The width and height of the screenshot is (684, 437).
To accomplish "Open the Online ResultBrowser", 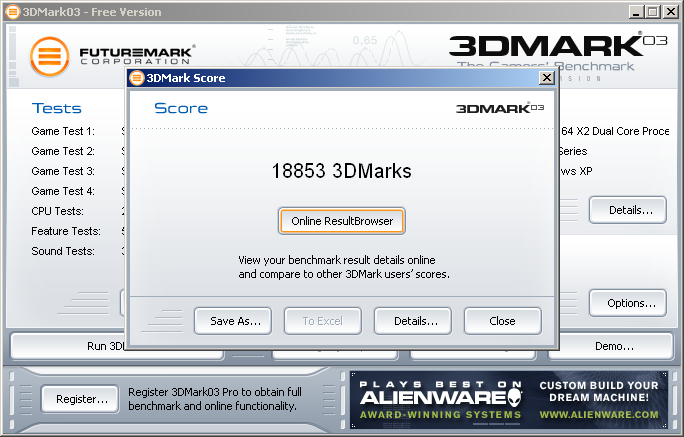I will [342, 221].
